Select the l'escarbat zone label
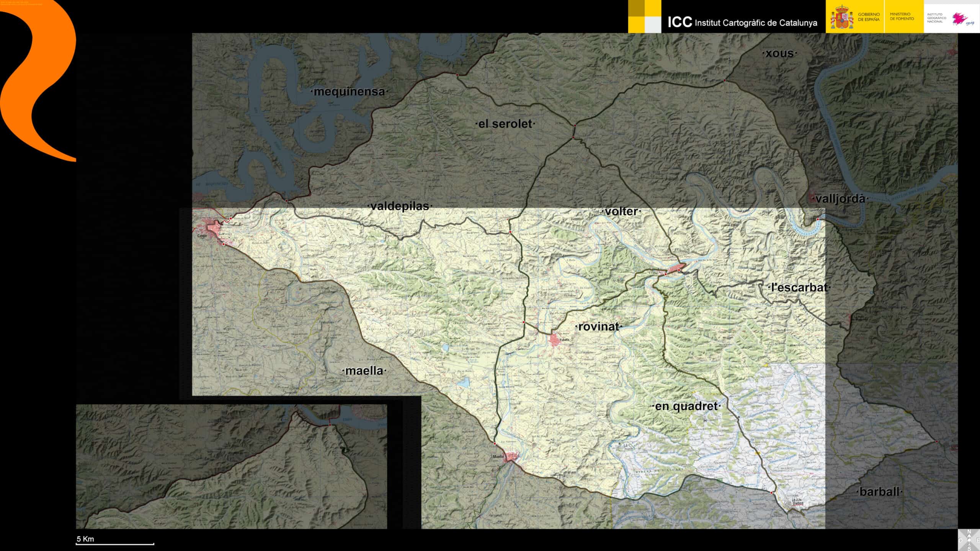 coord(799,287)
